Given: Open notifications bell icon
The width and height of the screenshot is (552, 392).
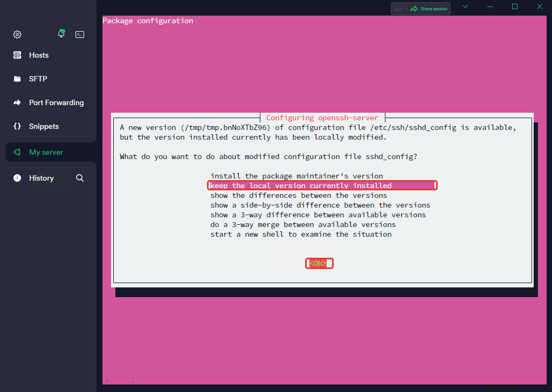Looking at the screenshot, I should (61, 34).
